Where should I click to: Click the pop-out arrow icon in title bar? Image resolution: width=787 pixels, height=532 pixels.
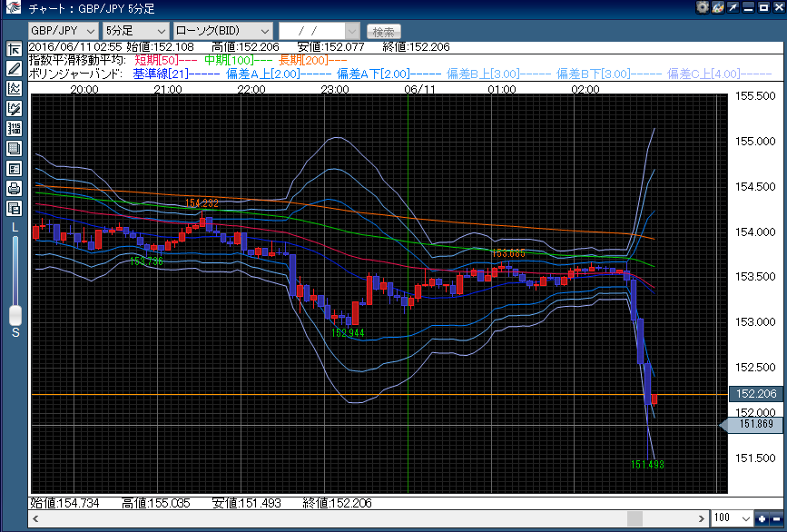(733, 7)
